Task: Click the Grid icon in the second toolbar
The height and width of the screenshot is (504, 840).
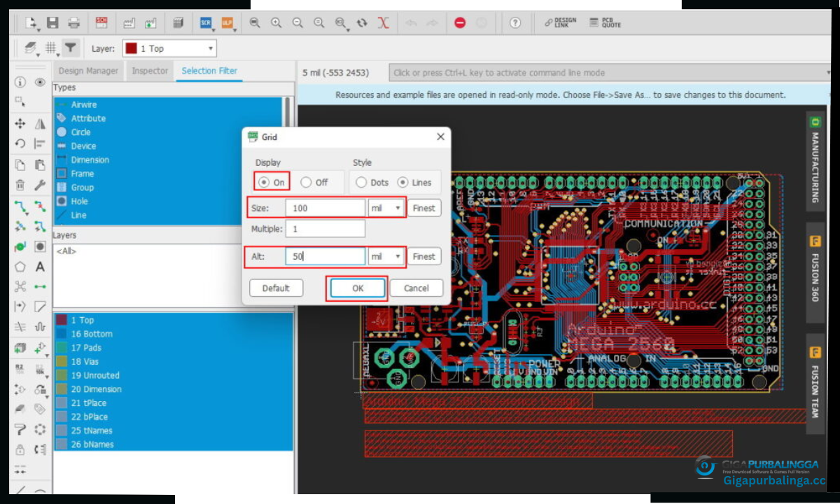Action: click(51, 48)
